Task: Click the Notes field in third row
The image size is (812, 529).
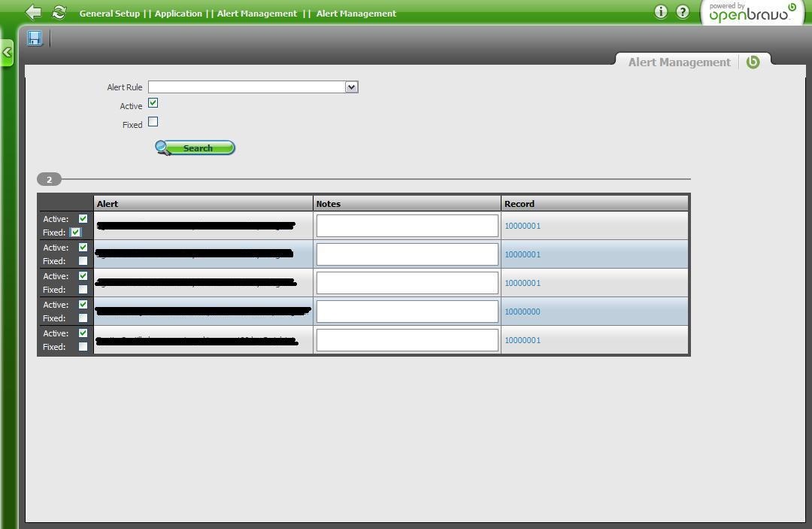Action: point(407,283)
